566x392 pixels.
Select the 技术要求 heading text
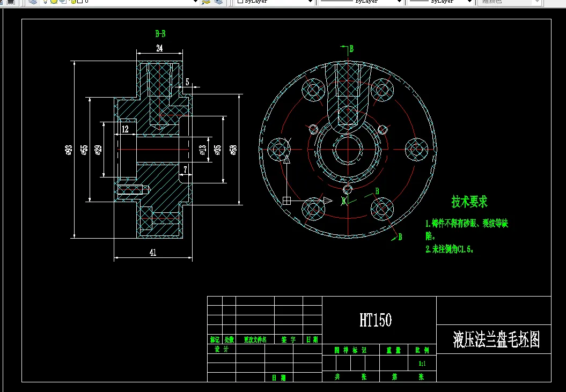click(469, 202)
